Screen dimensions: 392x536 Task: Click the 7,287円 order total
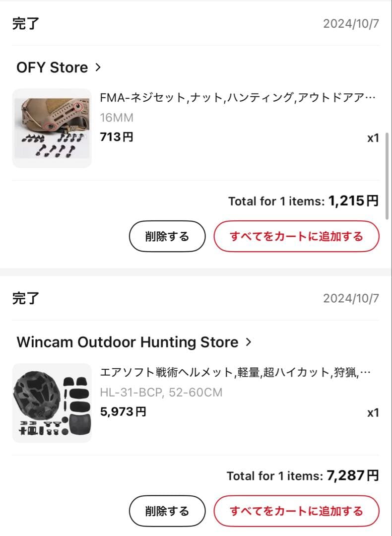tap(352, 476)
